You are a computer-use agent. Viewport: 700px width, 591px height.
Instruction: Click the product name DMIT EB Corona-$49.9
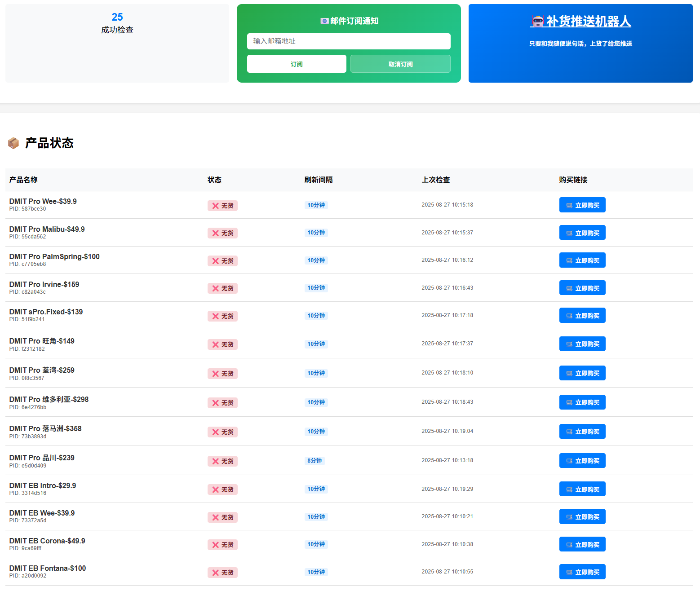click(x=47, y=541)
